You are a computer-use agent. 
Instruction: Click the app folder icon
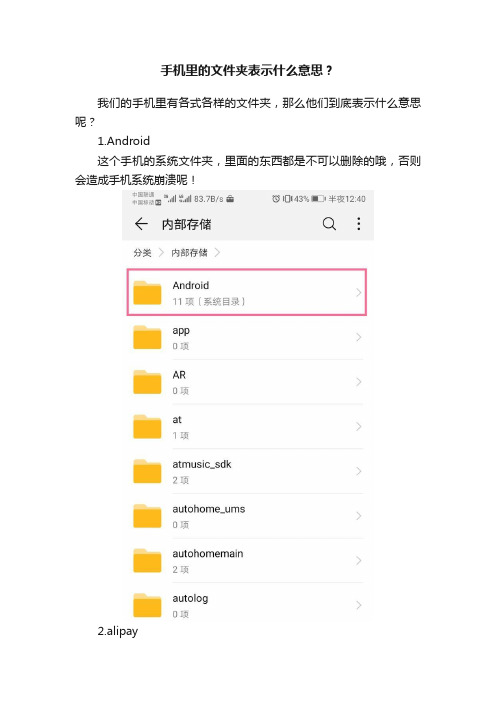point(147,337)
